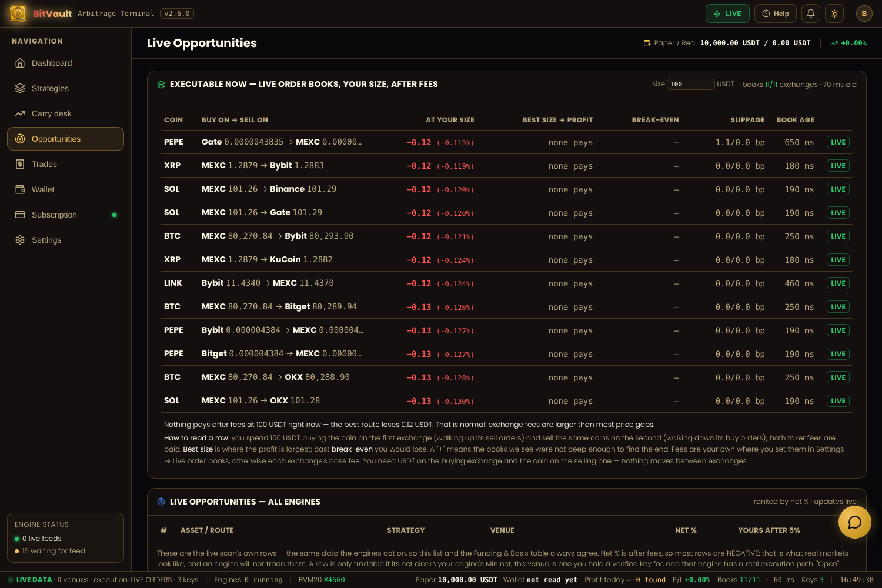Viewport: 882px width, 588px height.
Task: Click the BOOK AGE column header
Action: pos(795,120)
